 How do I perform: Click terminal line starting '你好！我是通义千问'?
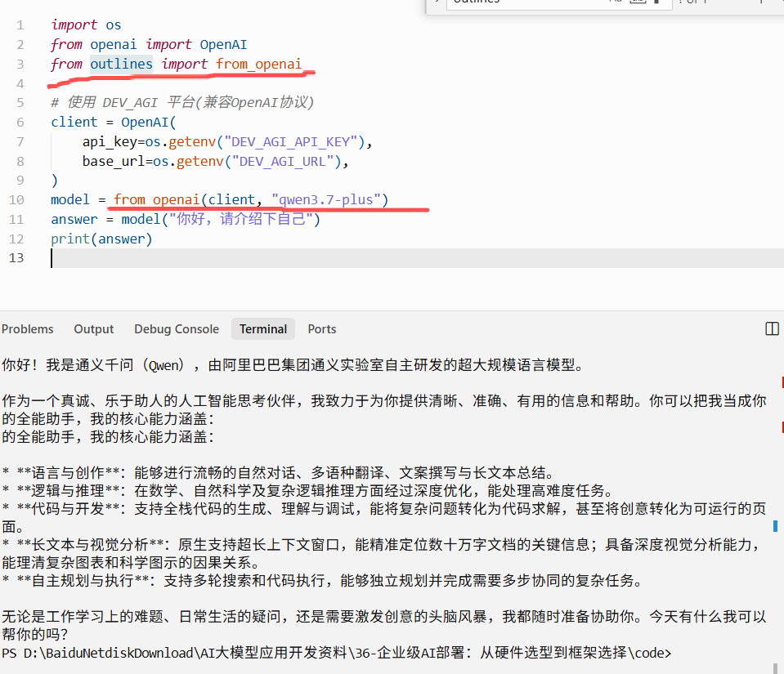(293, 365)
